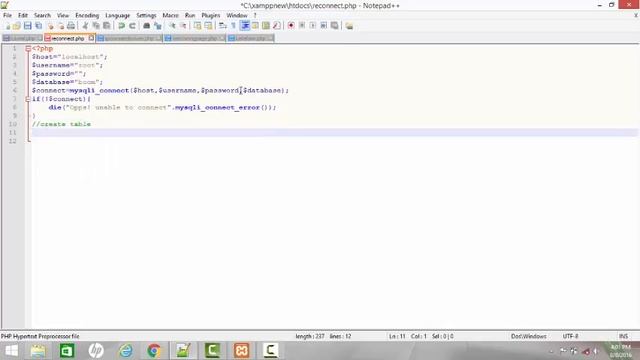This screenshot has height=360, width=640.
Task: Click the Copy toolbar icon
Action: [x=96, y=26]
